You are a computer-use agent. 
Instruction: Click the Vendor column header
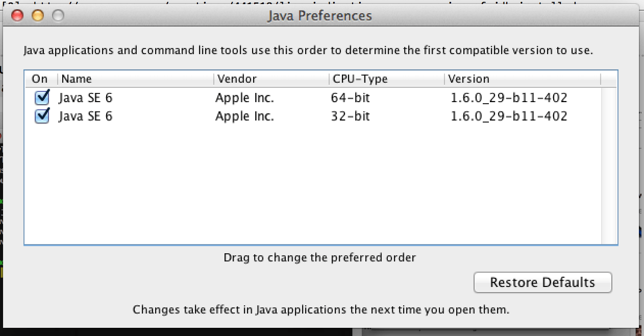point(237,79)
